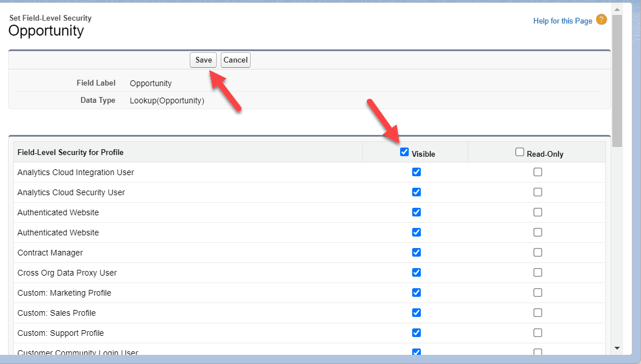Toggle Visible for Contract Manager
641x364 pixels.
416,252
